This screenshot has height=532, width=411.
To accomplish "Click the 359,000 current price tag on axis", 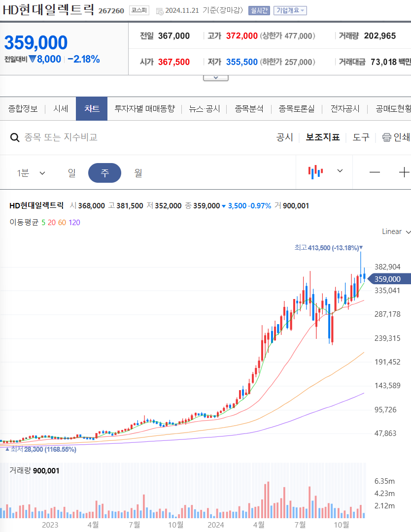I will click(389, 279).
